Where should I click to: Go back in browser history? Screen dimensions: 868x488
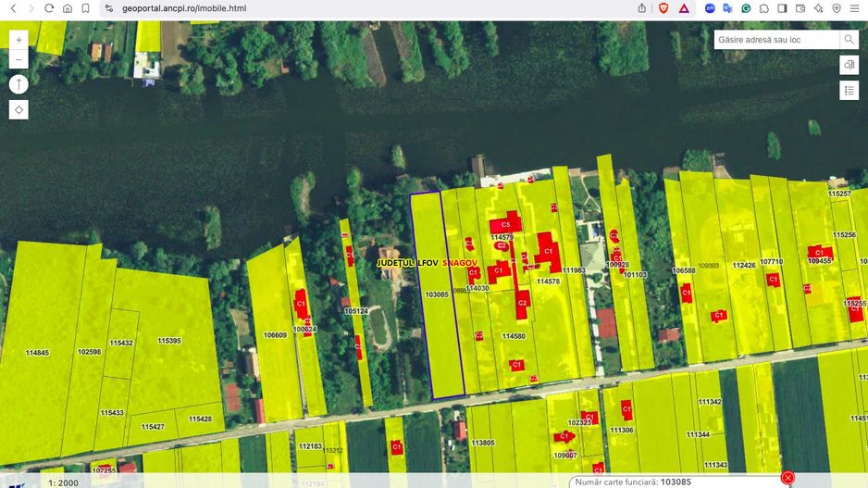13,8
